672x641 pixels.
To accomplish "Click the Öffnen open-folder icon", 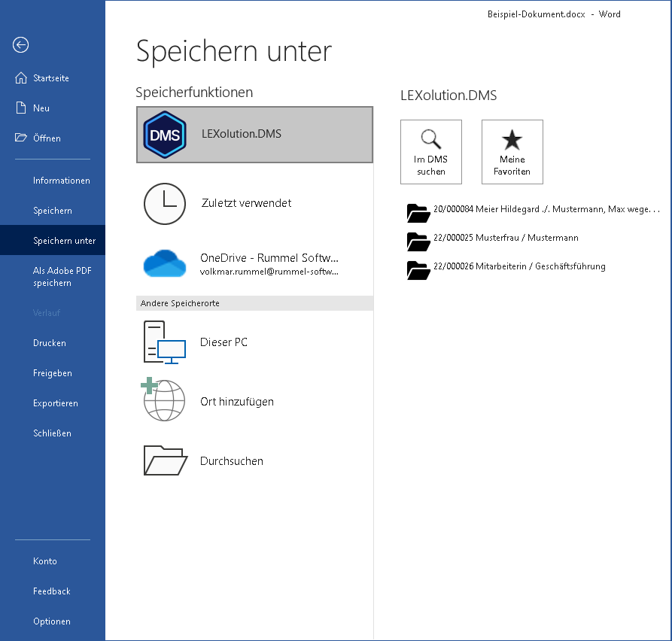I will 20,138.
